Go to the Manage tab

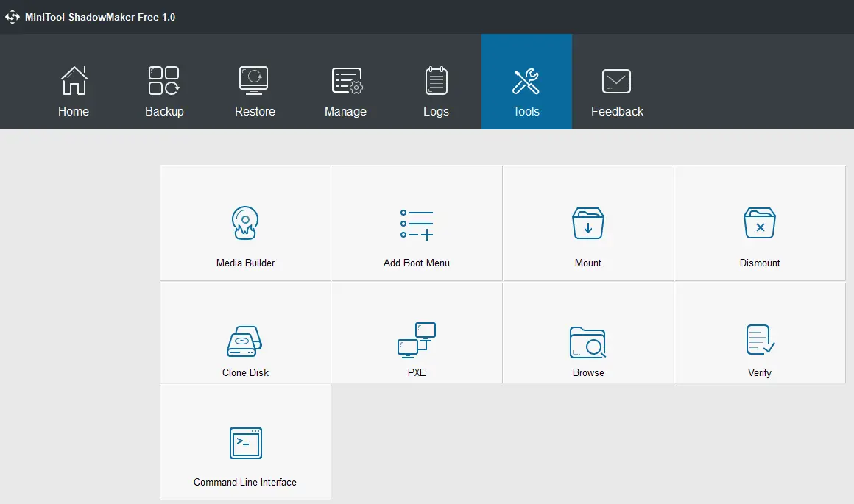[x=345, y=82]
